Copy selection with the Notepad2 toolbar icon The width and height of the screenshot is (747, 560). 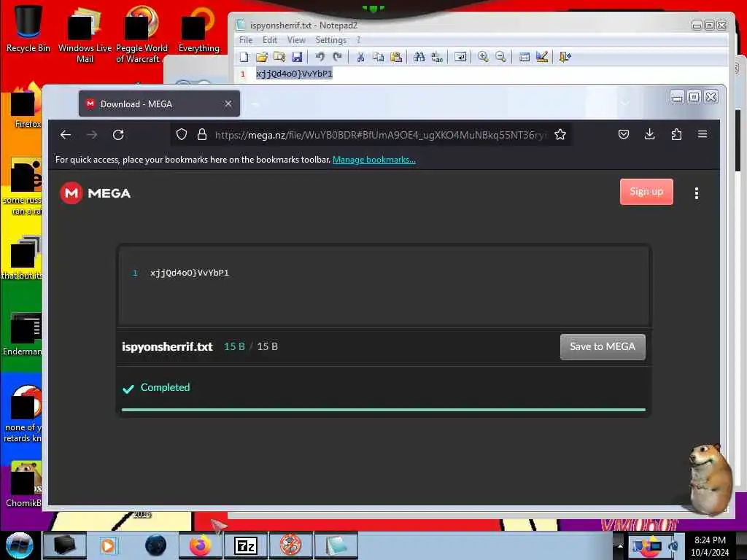click(379, 57)
